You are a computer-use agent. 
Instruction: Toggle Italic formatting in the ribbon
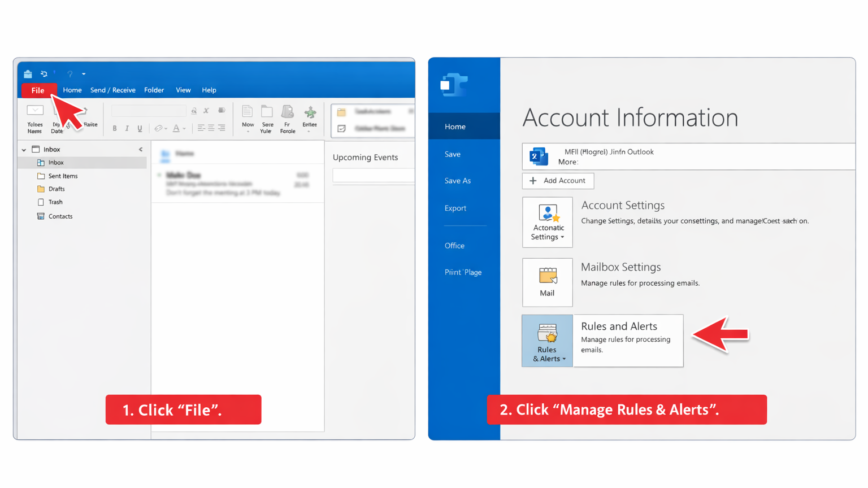click(x=127, y=129)
